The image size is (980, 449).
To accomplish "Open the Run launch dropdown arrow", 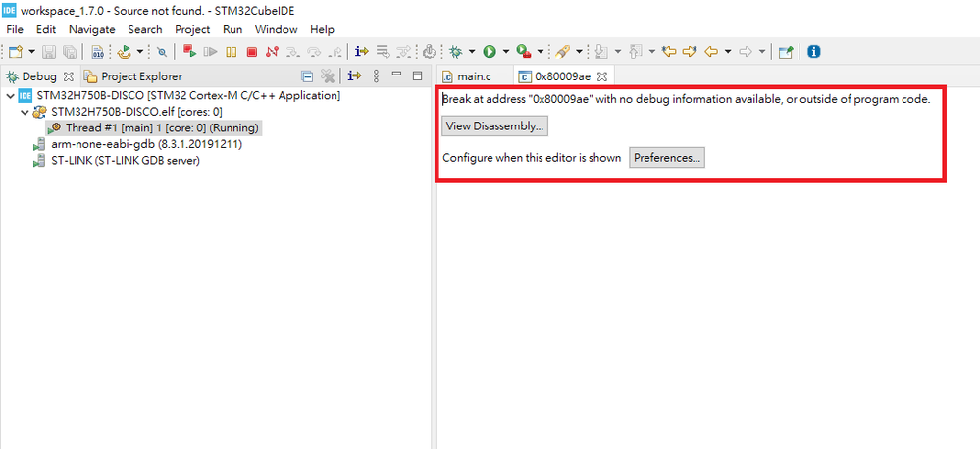I will pos(505,52).
